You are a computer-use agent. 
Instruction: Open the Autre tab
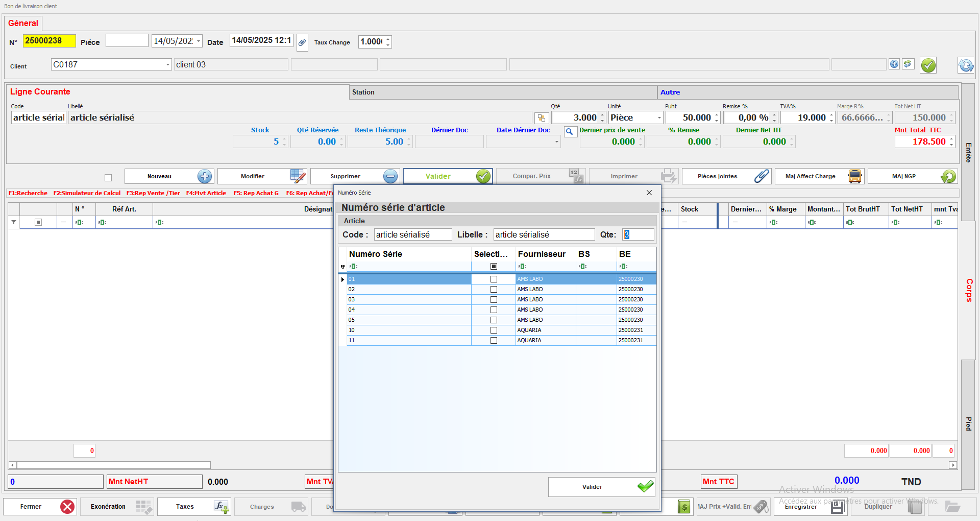670,92
